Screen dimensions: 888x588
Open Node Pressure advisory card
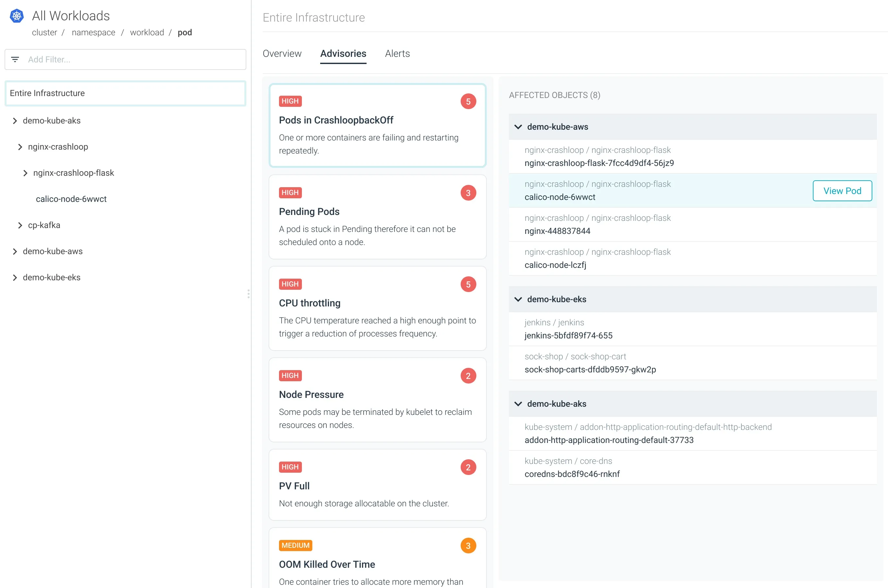click(x=377, y=400)
